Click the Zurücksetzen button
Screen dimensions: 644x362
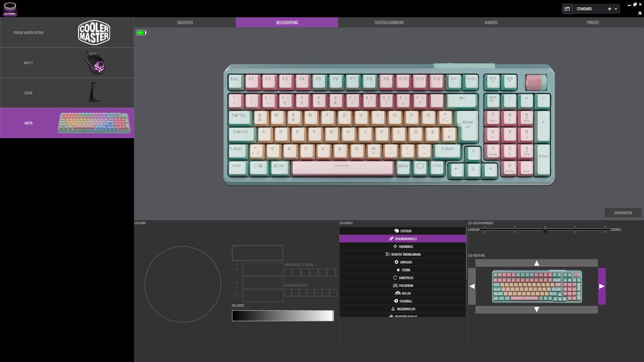tap(623, 213)
